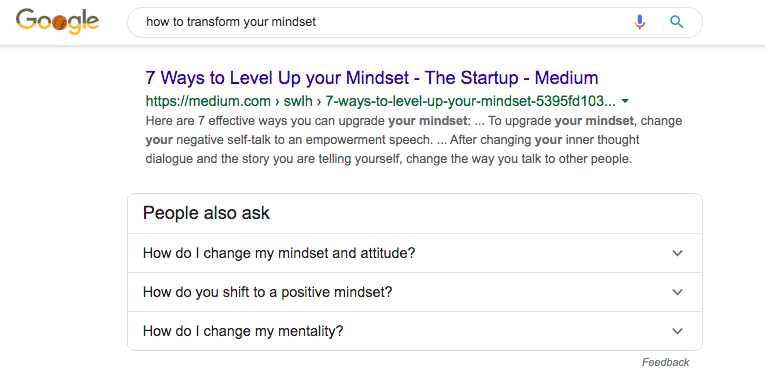Screen dimensions: 765x392
Task: Expand chevron for 'How do you shift to a positive mindset?'
Action: point(677,292)
